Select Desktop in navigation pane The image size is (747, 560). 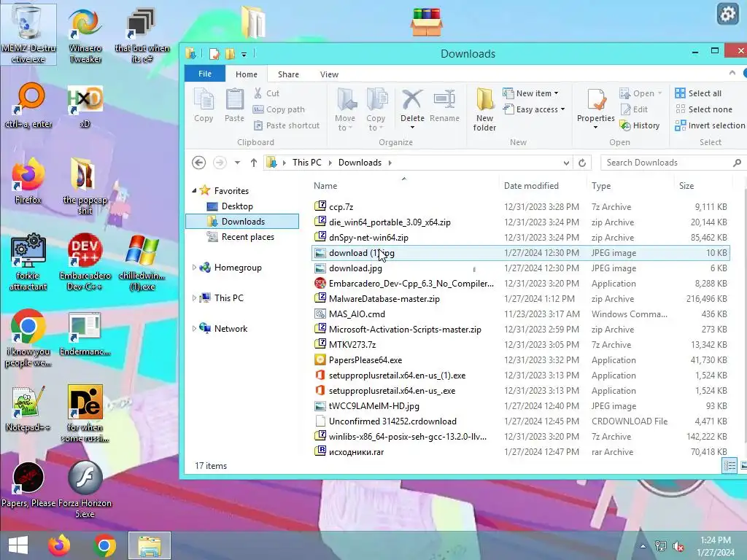coord(237,206)
